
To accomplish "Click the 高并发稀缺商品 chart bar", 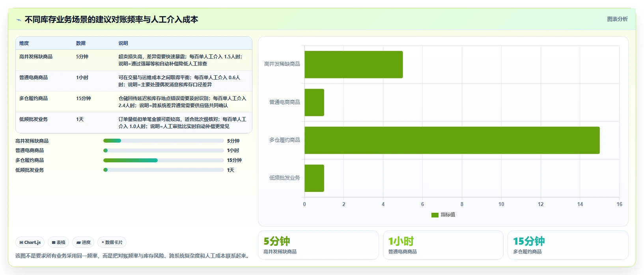I will 354,65.
